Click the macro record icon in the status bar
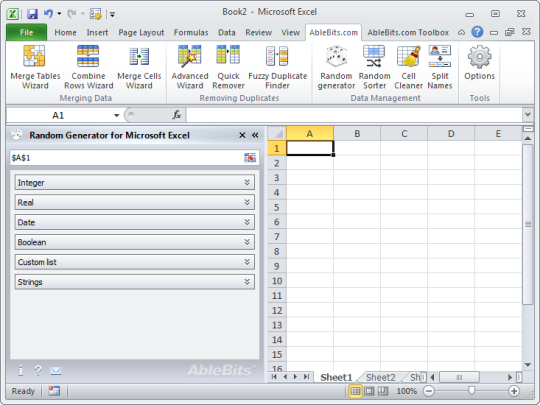Viewport: 540px width, 405px height. click(54, 391)
